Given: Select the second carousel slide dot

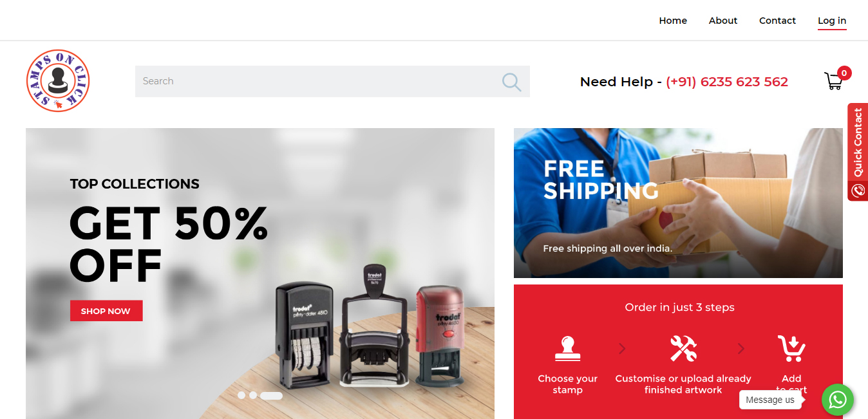Looking at the screenshot, I should click(x=253, y=395).
